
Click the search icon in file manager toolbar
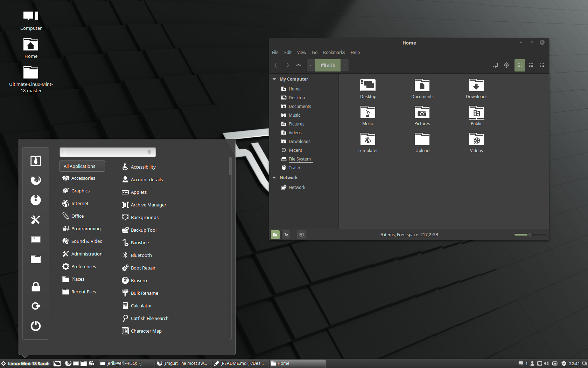tap(506, 65)
